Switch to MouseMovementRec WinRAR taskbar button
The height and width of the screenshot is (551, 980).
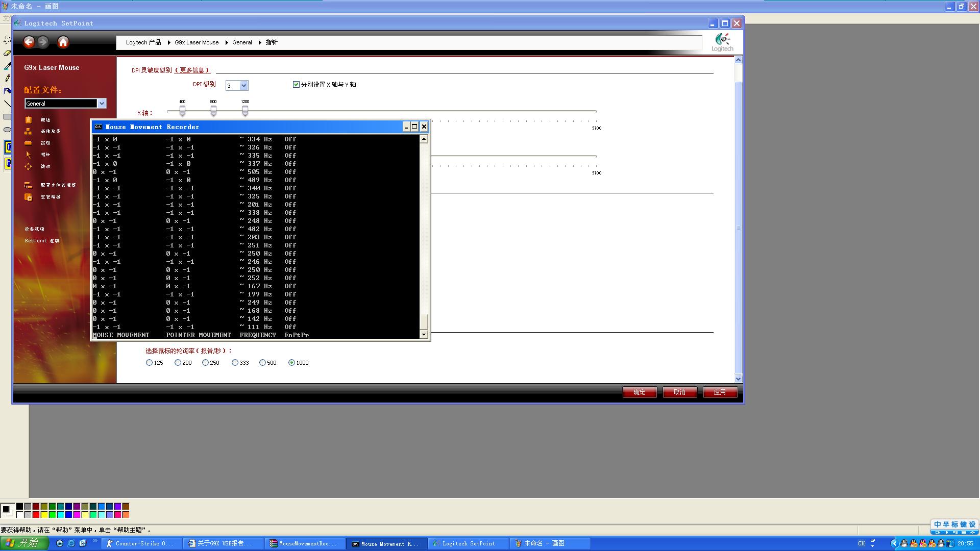click(305, 544)
